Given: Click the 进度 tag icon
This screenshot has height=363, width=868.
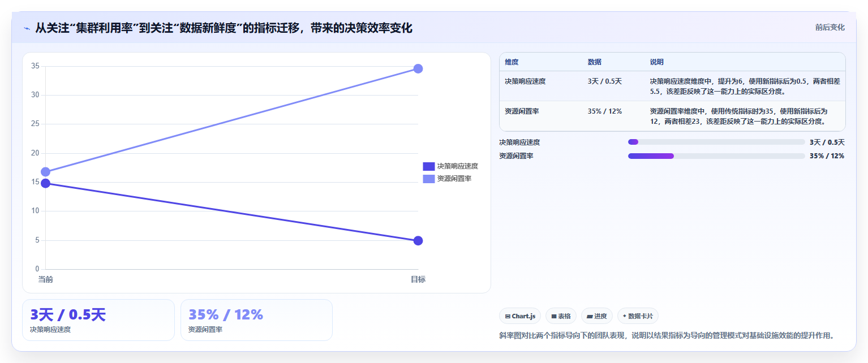Looking at the screenshot, I should point(590,316).
